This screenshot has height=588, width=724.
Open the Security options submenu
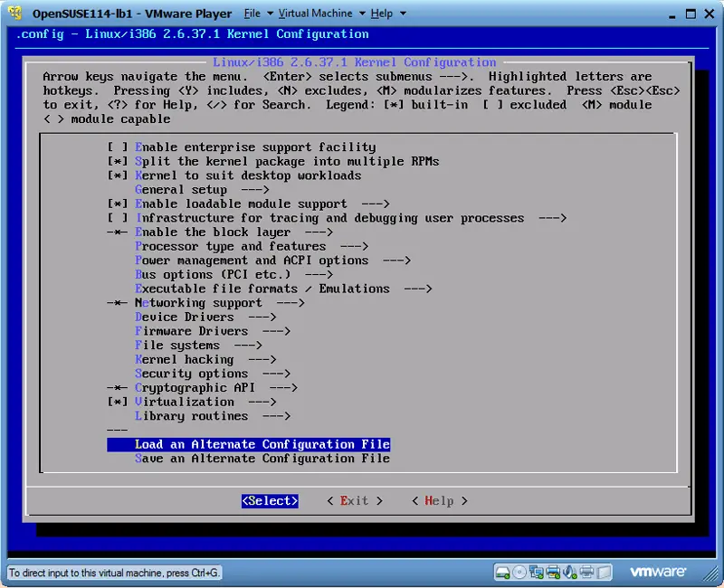(213, 374)
